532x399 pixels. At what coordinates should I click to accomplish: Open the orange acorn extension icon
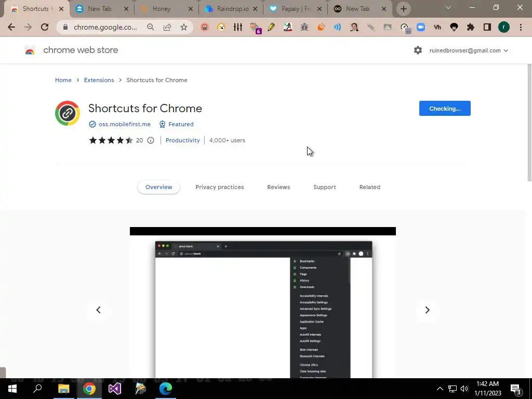(x=321, y=27)
